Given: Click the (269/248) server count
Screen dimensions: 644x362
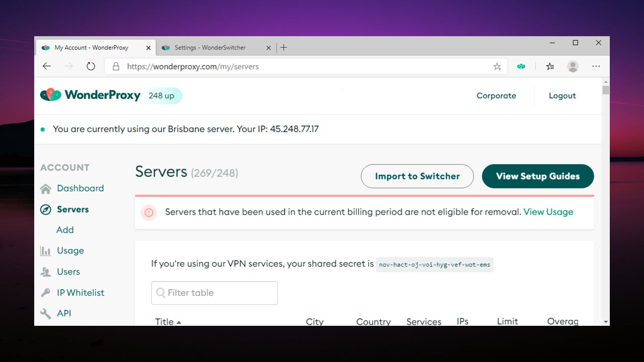Looking at the screenshot, I should click(214, 173).
